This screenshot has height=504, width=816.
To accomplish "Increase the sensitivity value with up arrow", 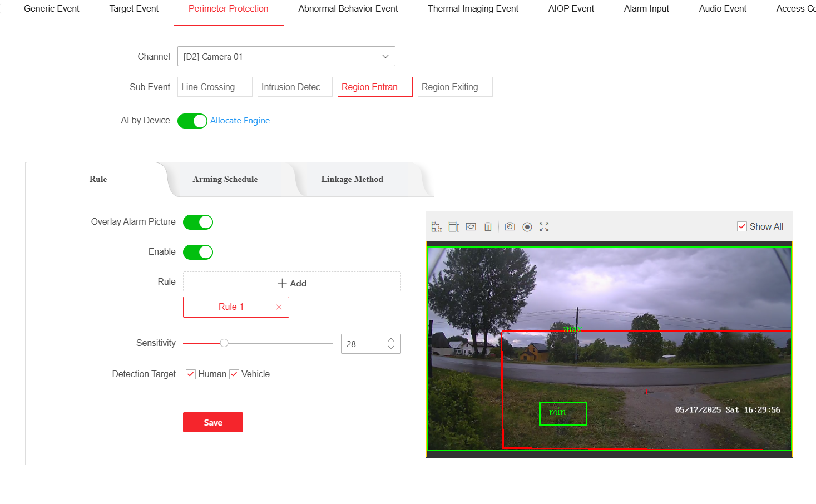I will click(391, 340).
